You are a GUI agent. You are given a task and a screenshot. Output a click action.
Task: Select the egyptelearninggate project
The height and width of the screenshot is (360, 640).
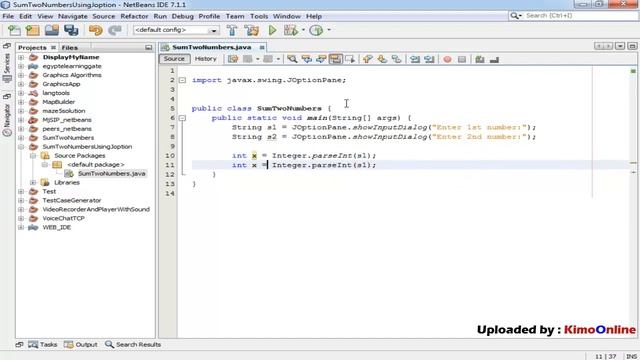72,66
